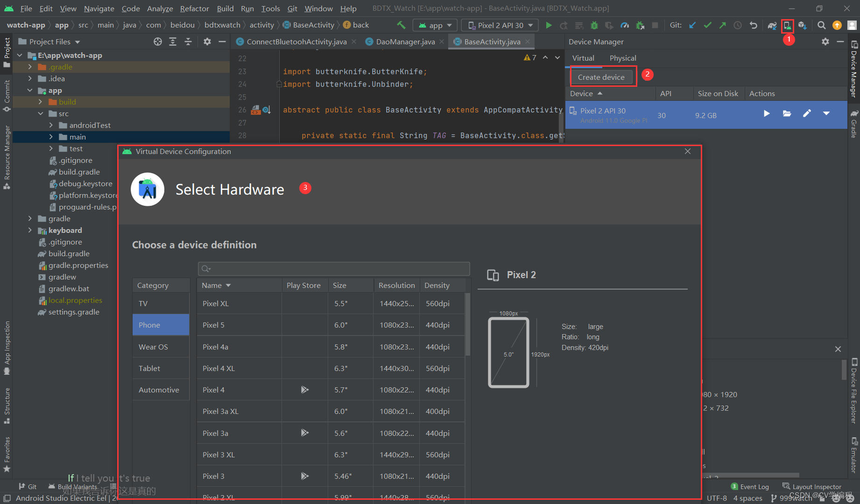Click the Git Commit checkmark icon
The image size is (860, 504).
[x=708, y=25]
